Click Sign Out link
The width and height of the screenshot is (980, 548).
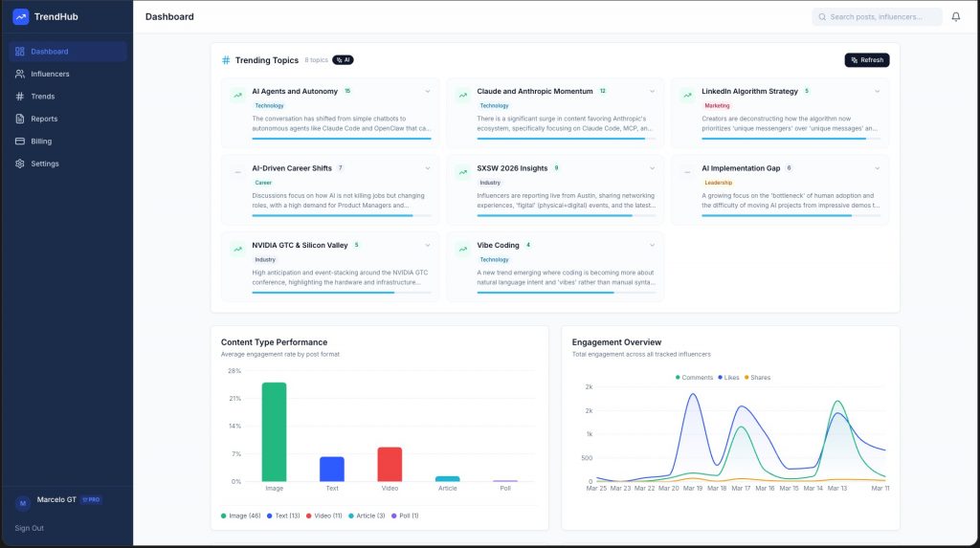point(29,528)
